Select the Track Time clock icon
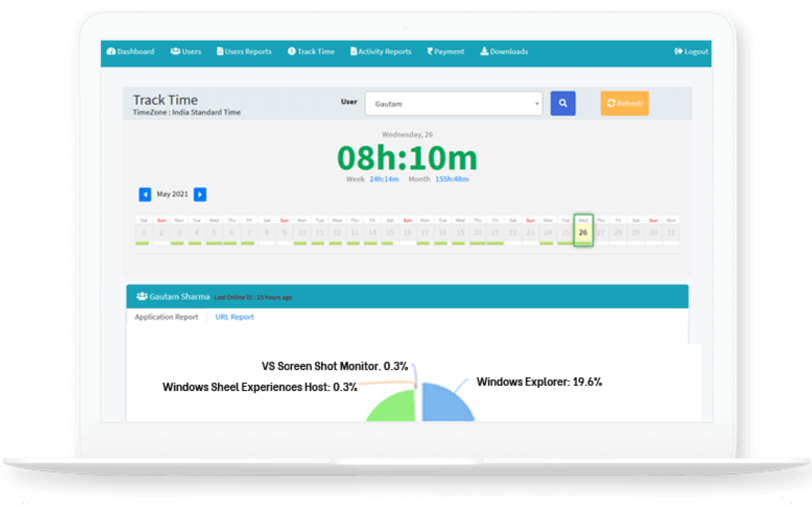The width and height of the screenshot is (812, 505). (291, 51)
